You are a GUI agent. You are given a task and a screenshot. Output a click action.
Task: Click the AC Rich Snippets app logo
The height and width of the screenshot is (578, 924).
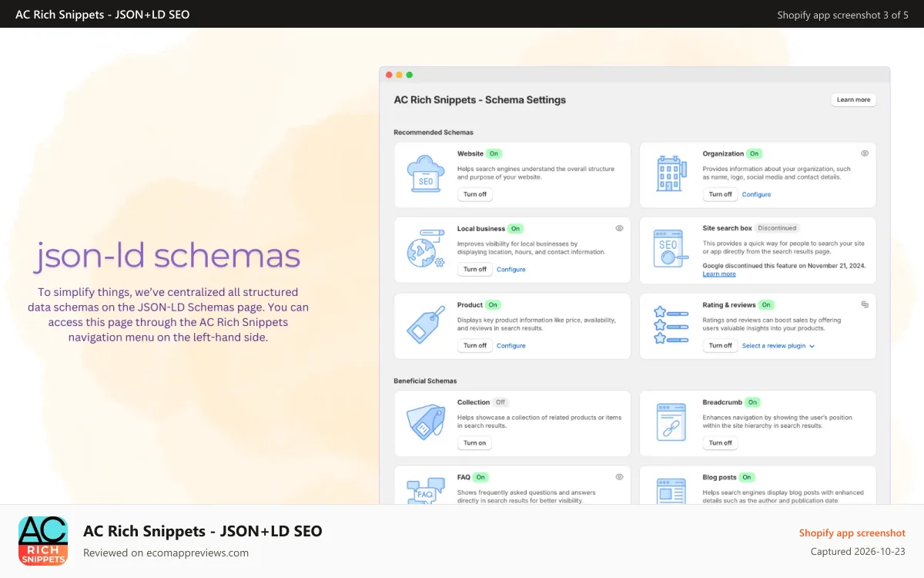(43, 541)
